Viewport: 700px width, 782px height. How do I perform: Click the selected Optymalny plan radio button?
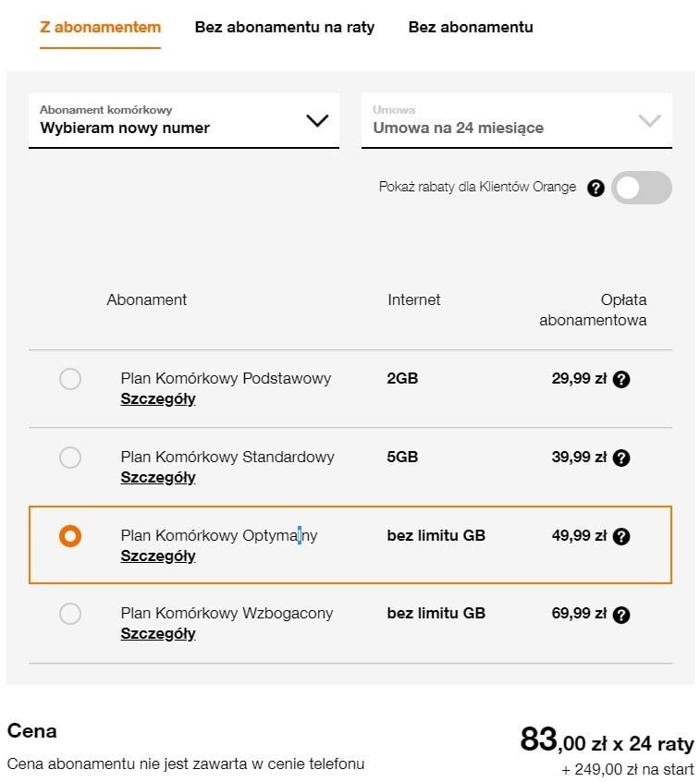click(x=70, y=536)
